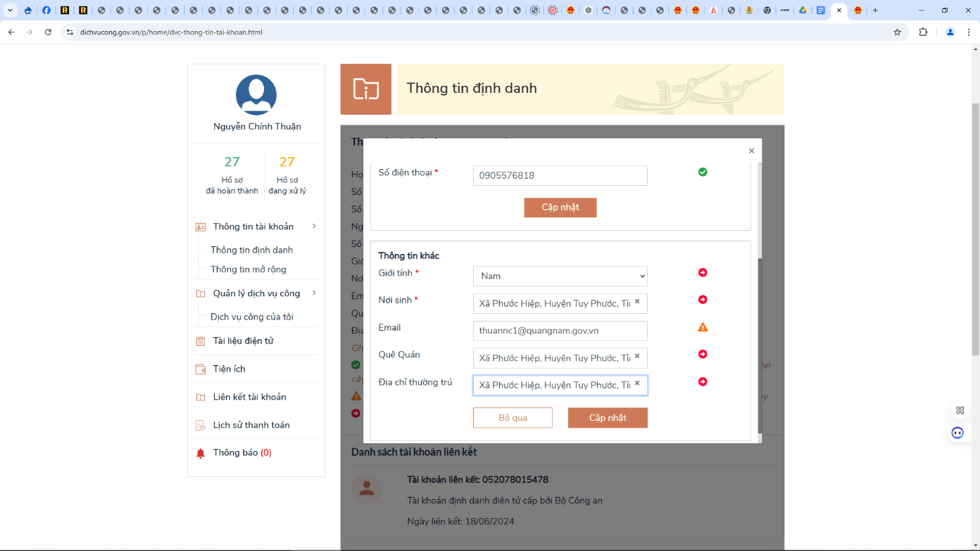Open the Giới tính dropdown
This screenshot has width=980, height=551.
[x=560, y=276]
